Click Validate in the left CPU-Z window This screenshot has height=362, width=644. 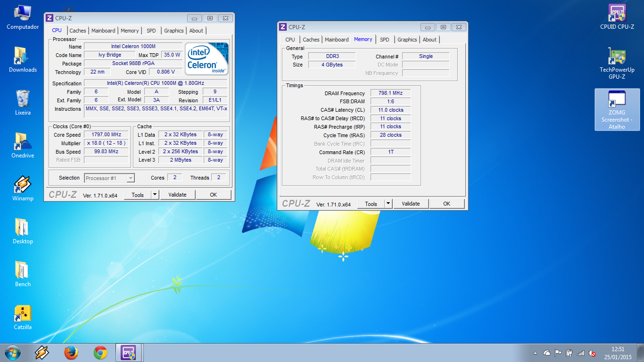coord(177,195)
